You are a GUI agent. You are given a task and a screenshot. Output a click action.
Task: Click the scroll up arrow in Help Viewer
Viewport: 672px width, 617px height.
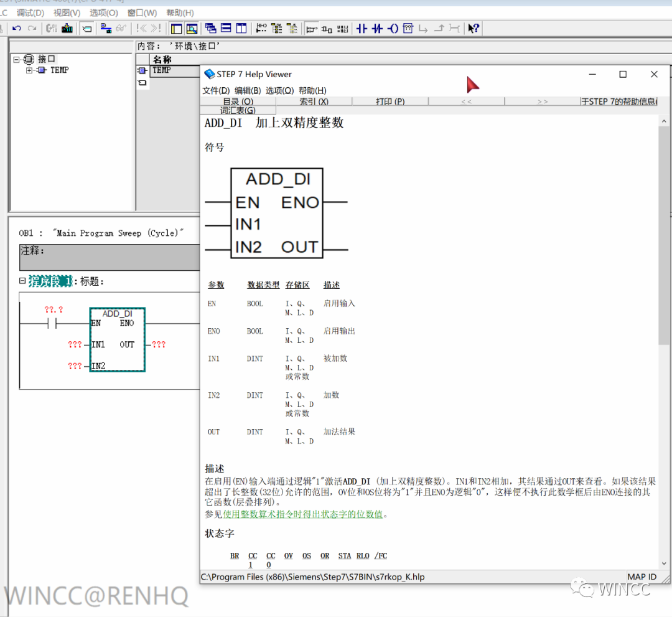point(663,121)
